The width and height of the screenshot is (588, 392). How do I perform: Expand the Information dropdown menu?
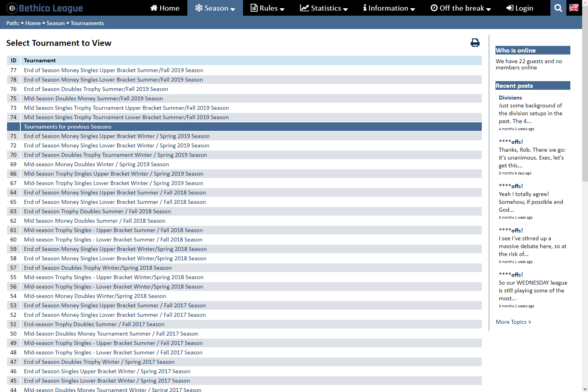click(x=388, y=8)
